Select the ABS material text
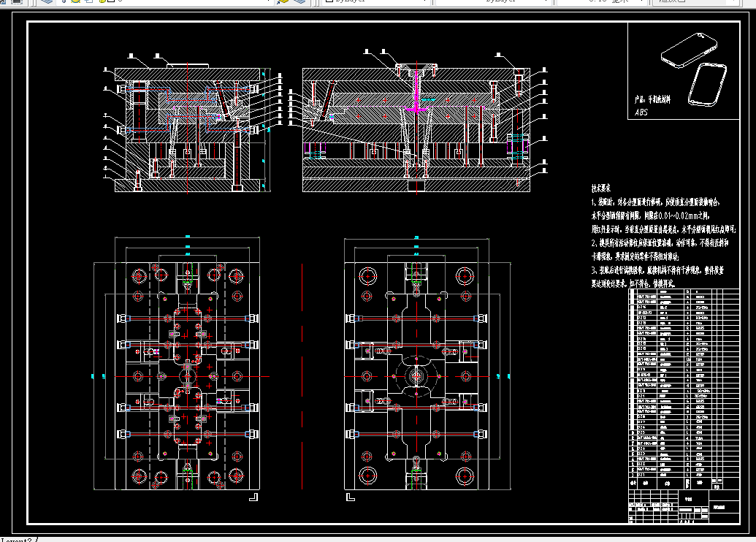The height and width of the screenshot is (542, 756). [x=641, y=112]
